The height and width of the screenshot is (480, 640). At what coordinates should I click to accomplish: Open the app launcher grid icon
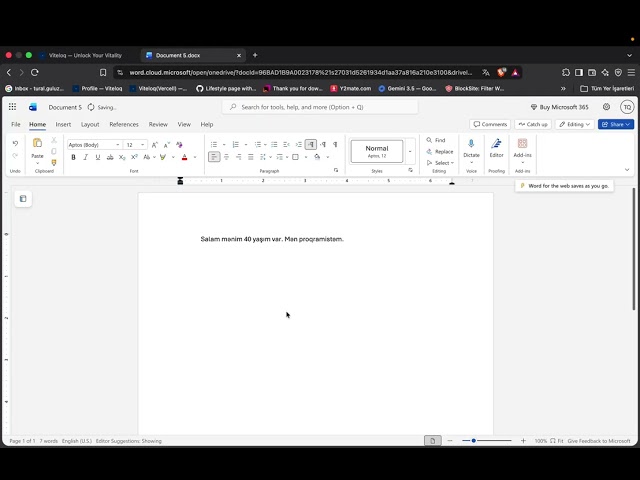12,107
